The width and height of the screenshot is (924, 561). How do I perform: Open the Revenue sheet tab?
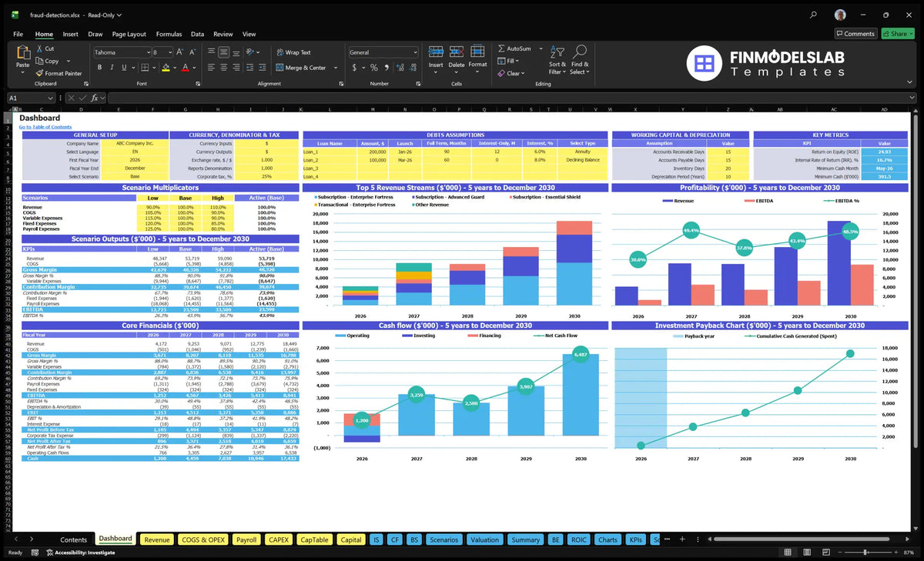tap(156, 539)
